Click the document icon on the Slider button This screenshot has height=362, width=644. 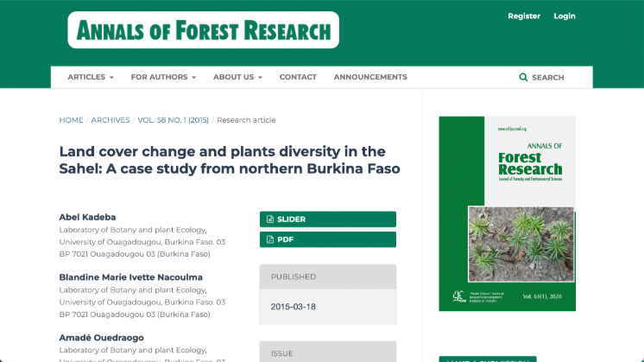(x=270, y=219)
